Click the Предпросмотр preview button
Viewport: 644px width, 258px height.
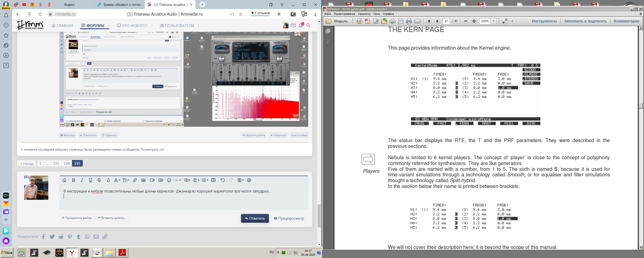point(289,218)
